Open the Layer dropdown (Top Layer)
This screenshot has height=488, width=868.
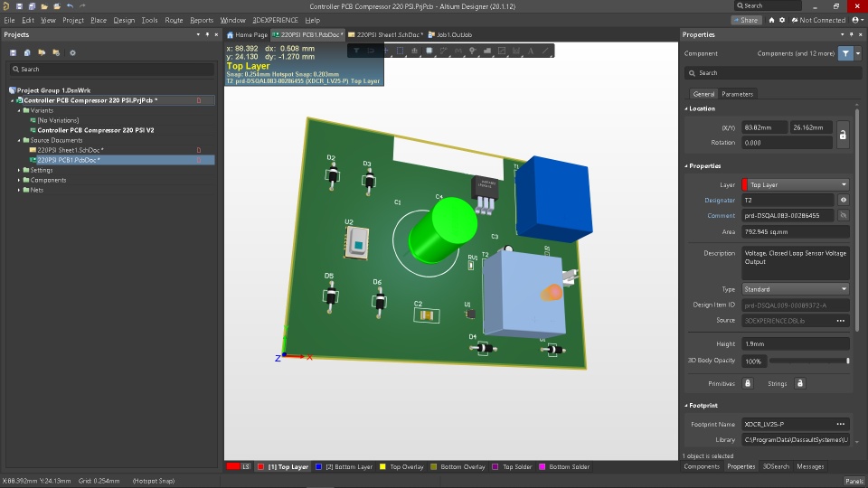point(795,184)
